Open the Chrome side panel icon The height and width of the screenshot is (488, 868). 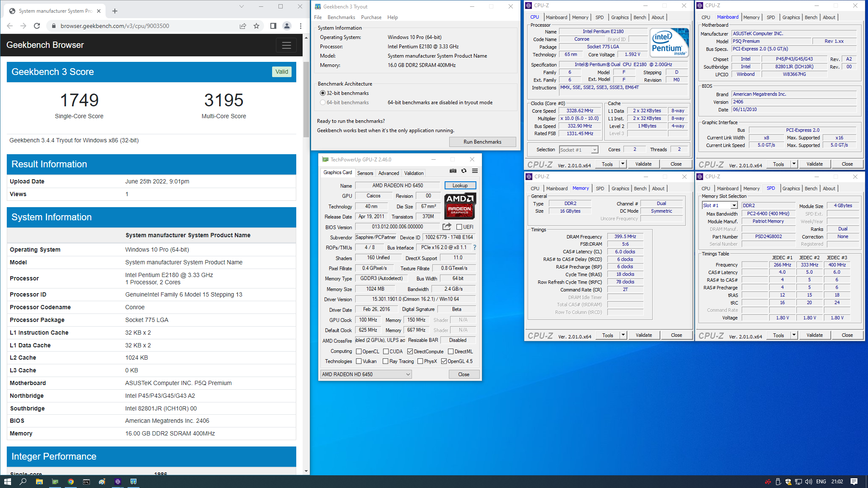pyautogui.click(x=273, y=26)
